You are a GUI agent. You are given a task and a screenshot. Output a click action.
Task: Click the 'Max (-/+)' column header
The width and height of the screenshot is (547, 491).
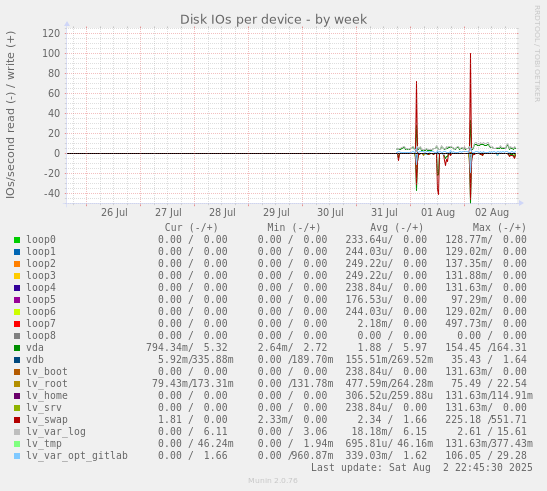[x=499, y=228]
